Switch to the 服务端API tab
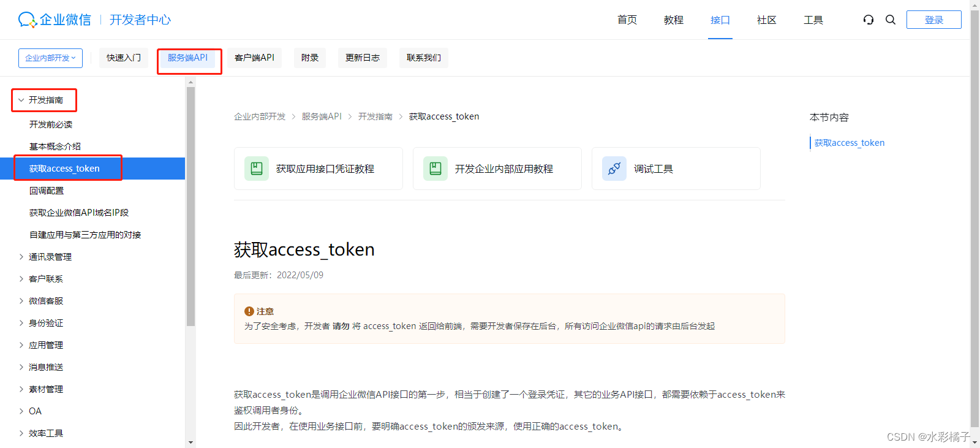 (188, 58)
